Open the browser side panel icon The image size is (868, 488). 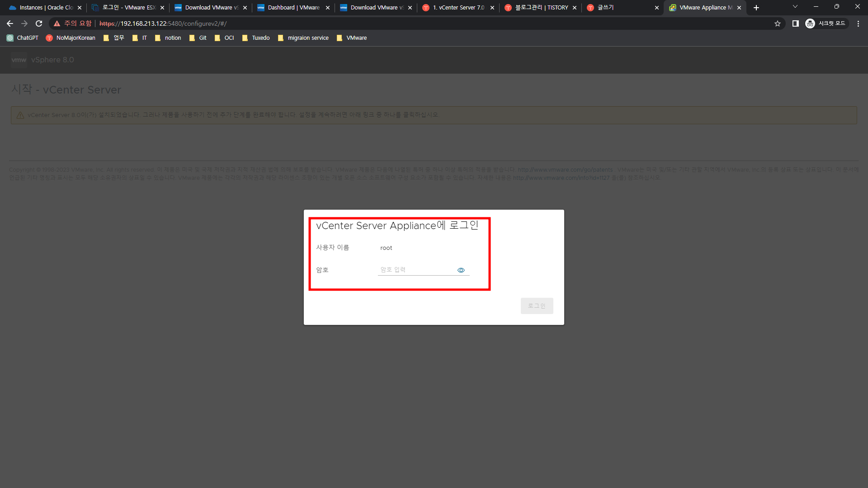click(795, 23)
